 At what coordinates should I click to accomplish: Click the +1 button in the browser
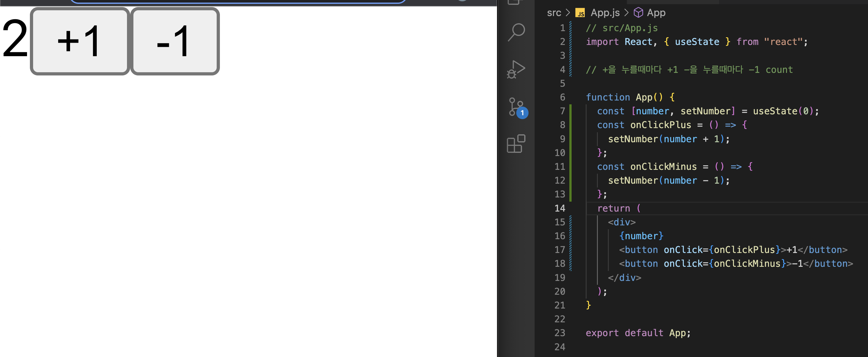[80, 41]
